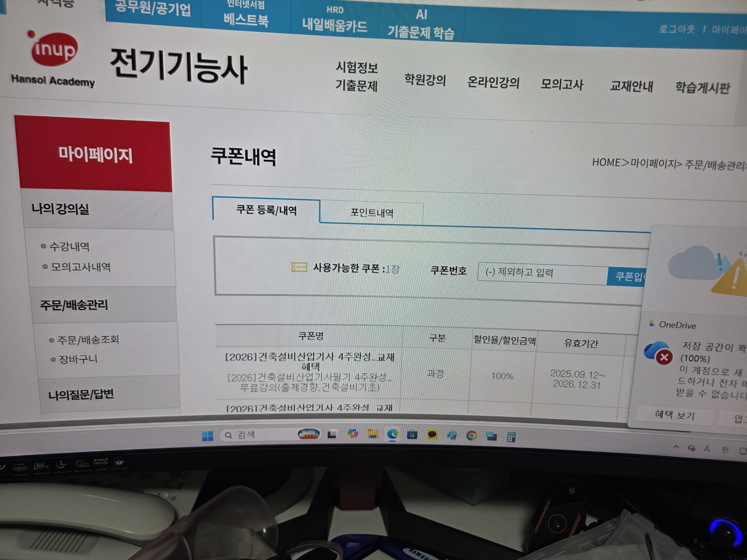Open Google Chrome from the taskbar
This screenshot has height=560, width=747.
point(471,436)
